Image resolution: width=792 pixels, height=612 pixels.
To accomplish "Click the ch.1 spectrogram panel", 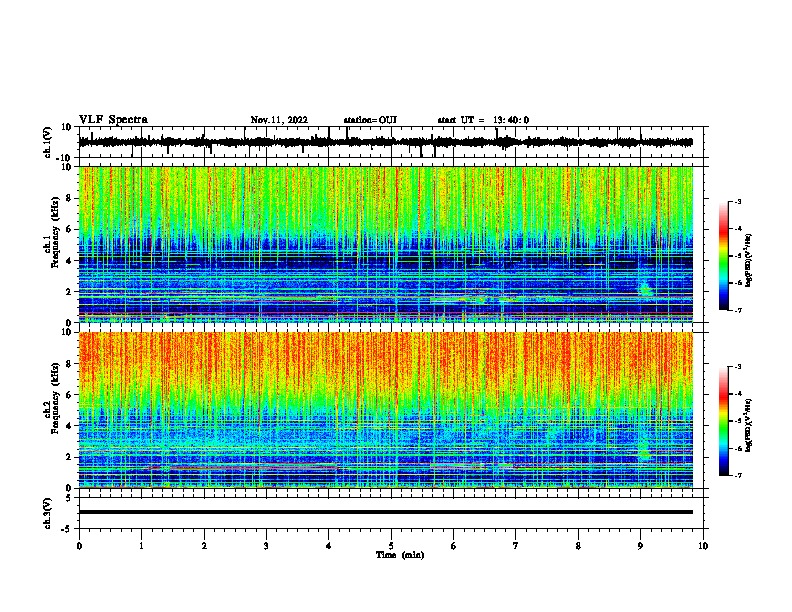I will pos(386,244).
